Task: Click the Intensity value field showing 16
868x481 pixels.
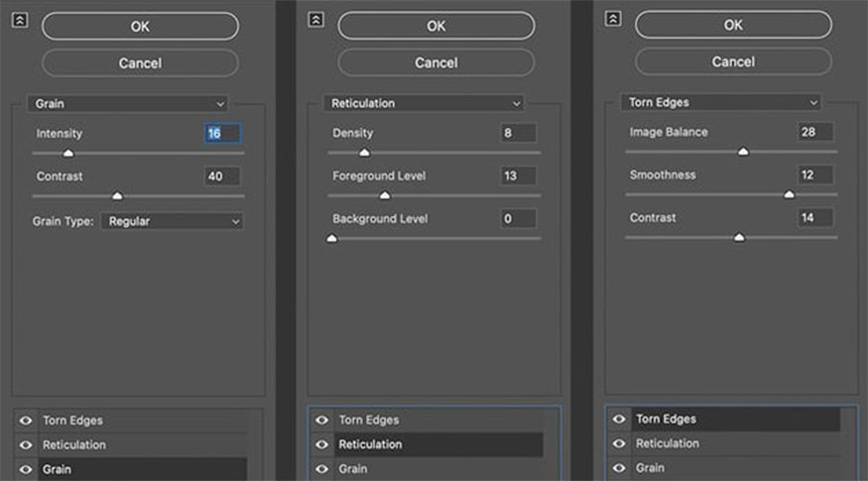Action: tap(222, 133)
